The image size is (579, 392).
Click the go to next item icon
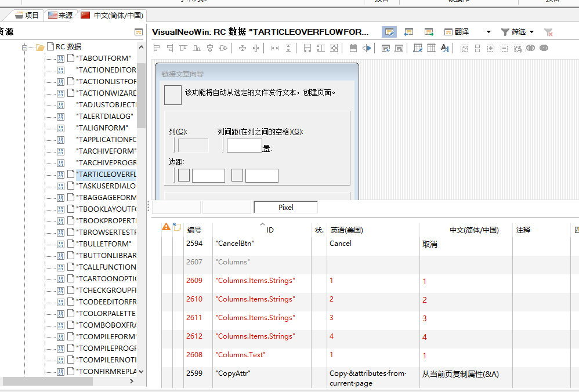click(x=429, y=32)
